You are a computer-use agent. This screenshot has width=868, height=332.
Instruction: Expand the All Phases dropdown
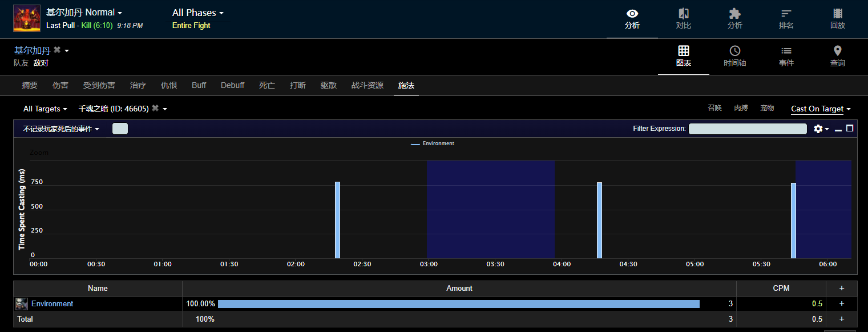tap(197, 13)
